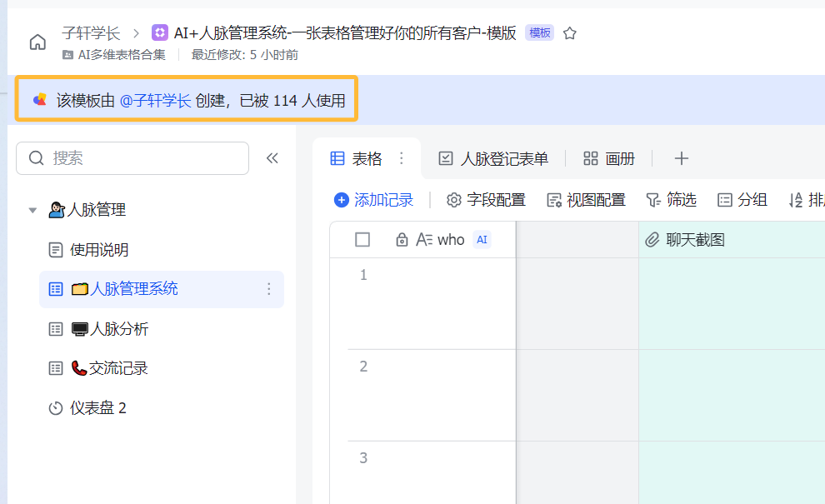Open 仪表盘 2 in the sidebar
Screen dimensions: 825x504
click(x=97, y=408)
